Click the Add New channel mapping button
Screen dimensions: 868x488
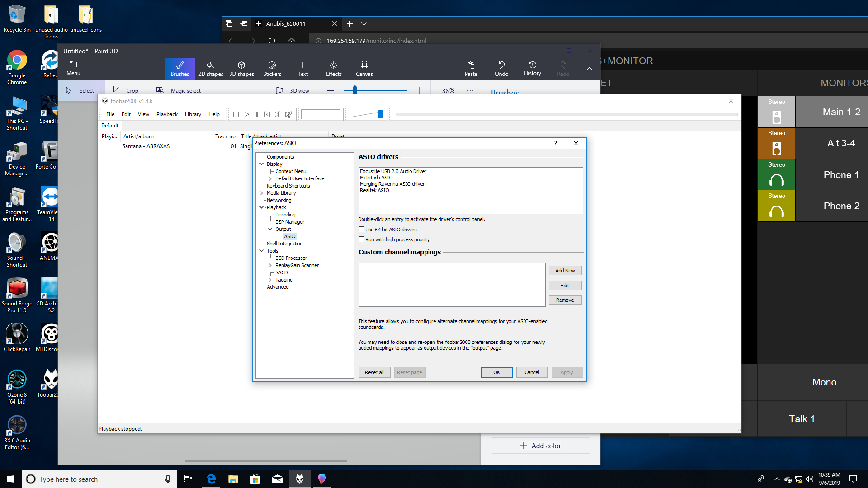pyautogui.click(x=565, y=271)
